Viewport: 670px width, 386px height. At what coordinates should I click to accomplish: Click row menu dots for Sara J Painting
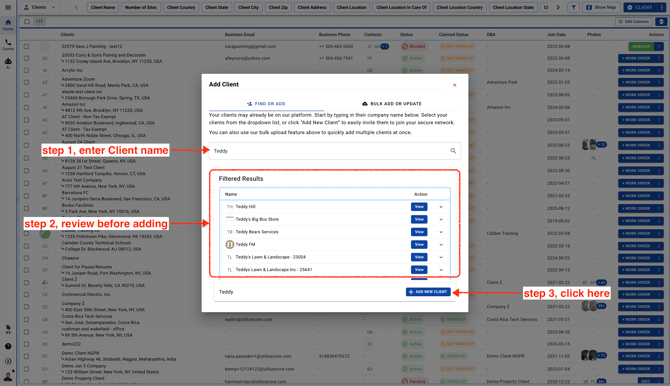(659, 46)
